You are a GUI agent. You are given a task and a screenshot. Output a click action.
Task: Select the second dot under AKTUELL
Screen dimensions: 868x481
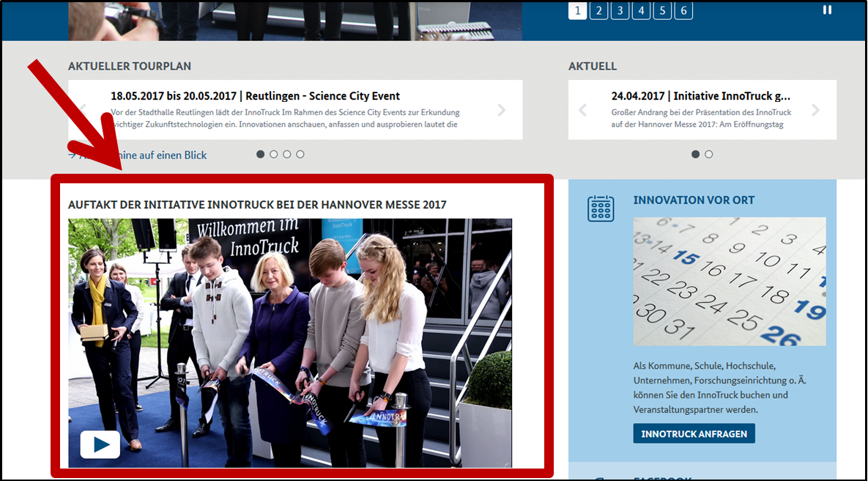click(x=708, y=154)
